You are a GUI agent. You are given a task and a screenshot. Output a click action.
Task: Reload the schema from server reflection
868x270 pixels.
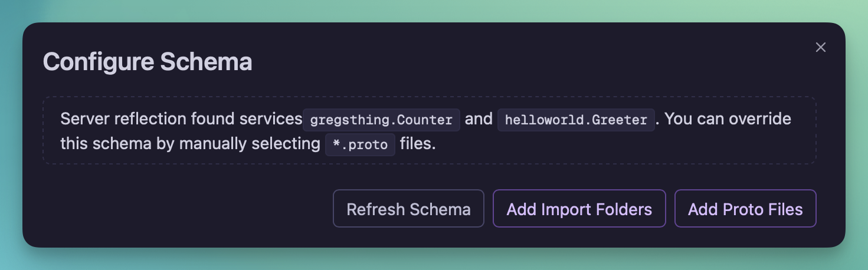coord(408,209)
